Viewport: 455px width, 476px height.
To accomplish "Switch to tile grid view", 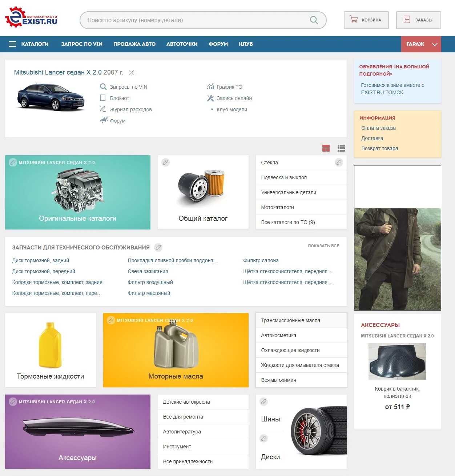I will click(x=326, y=148).
